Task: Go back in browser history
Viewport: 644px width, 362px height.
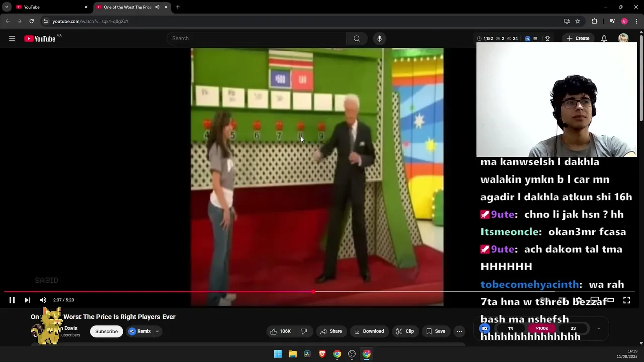Action: pos(7,21)
